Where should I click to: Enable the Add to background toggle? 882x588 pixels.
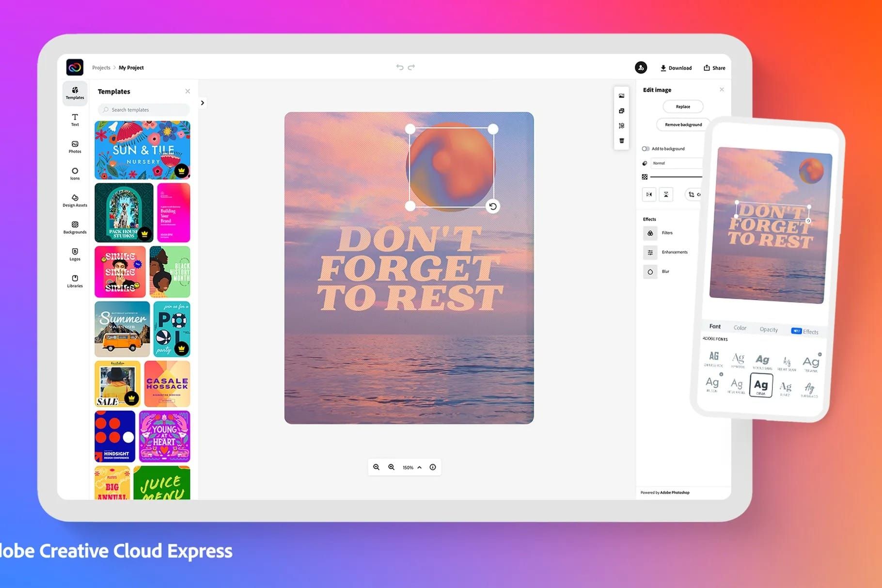pos(645,149)
